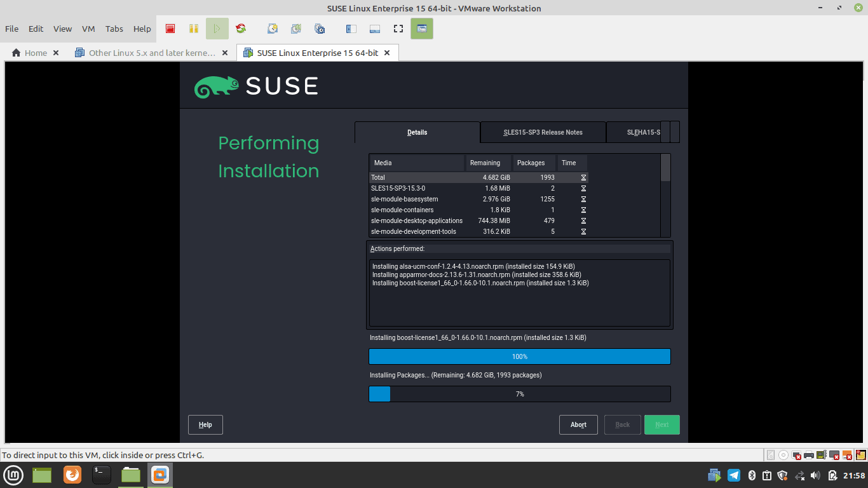Screen dimensions: 868x488
Task: Click the alsa-ucm-conf install log line
Action: point(473,266)
